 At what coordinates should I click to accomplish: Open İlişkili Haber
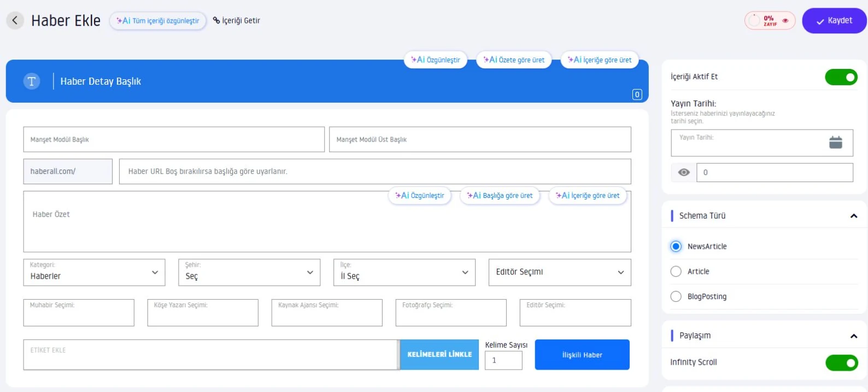pyautogui.click(x=582, y=355)
